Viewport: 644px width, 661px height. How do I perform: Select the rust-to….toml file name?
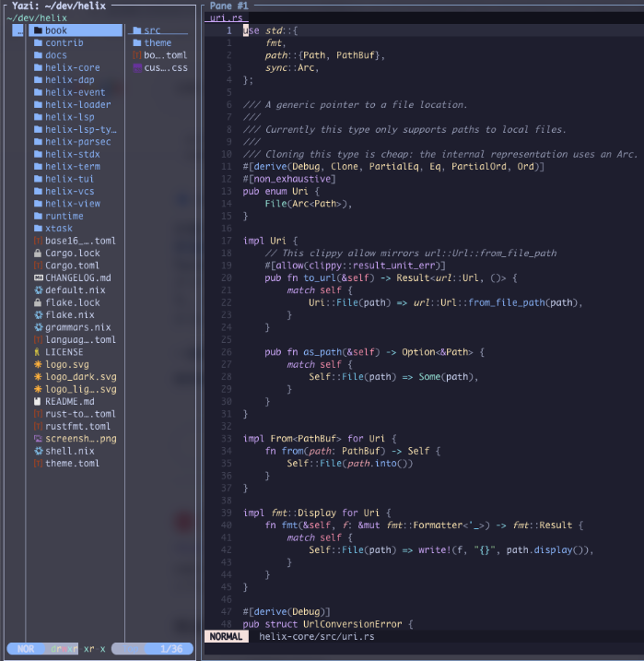click(x=80, y=414)
